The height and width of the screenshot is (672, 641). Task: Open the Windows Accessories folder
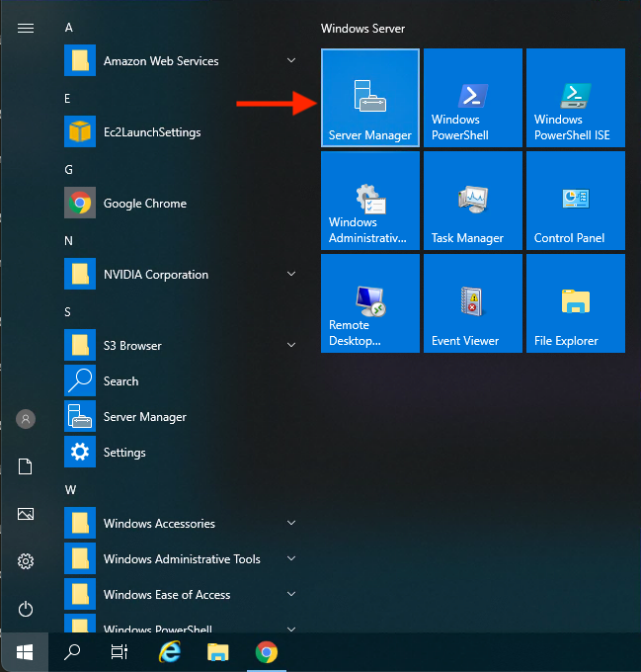tap(180, 523)
